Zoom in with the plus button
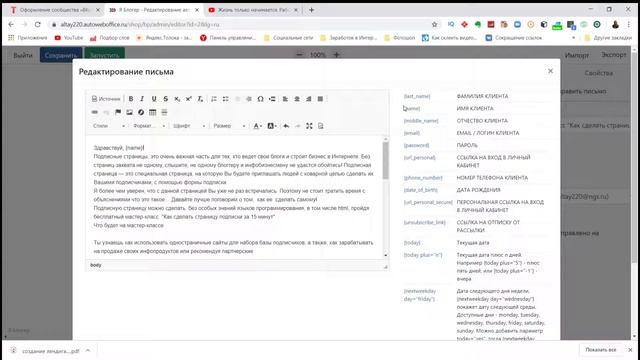640x360 pixels. 336,54
